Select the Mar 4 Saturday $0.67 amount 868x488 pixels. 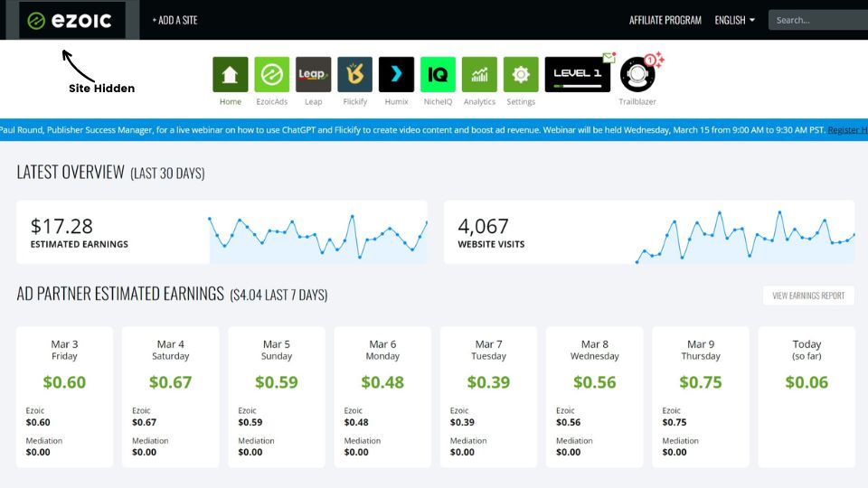pos(171,382)
